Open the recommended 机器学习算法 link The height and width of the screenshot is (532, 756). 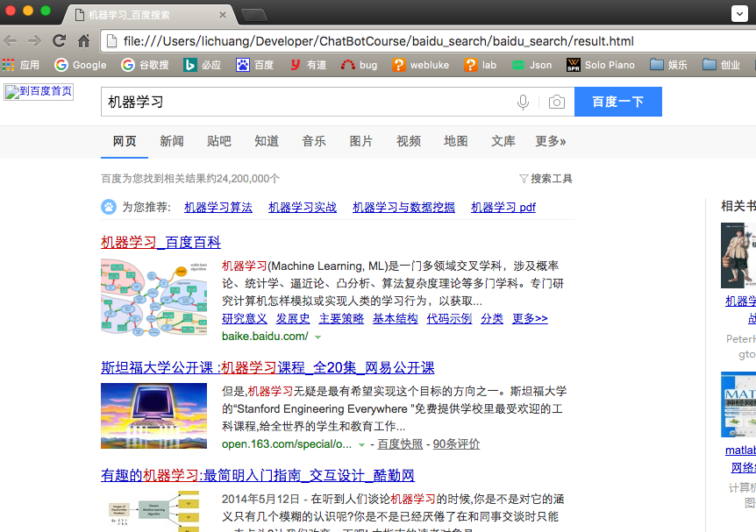(218, 208)
